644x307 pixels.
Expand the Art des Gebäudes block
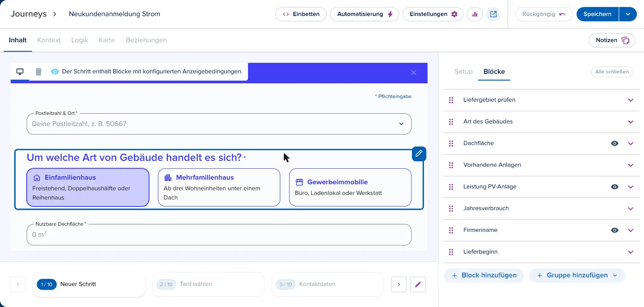631,121
